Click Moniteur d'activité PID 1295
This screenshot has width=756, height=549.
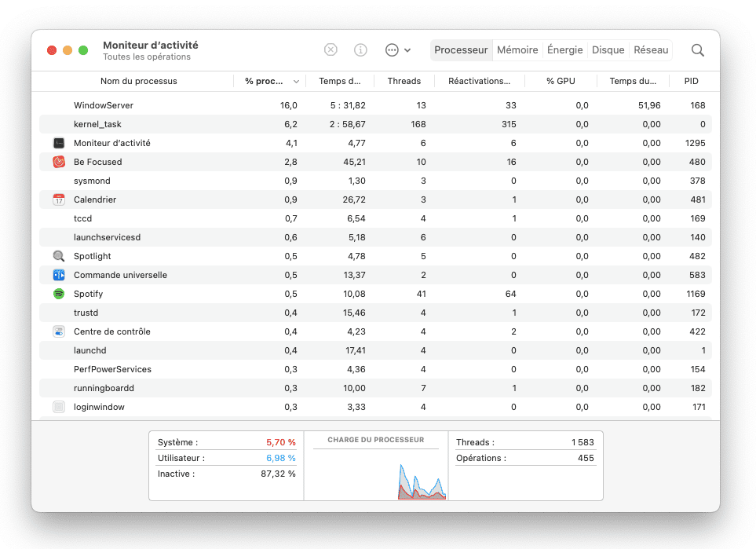696,143
